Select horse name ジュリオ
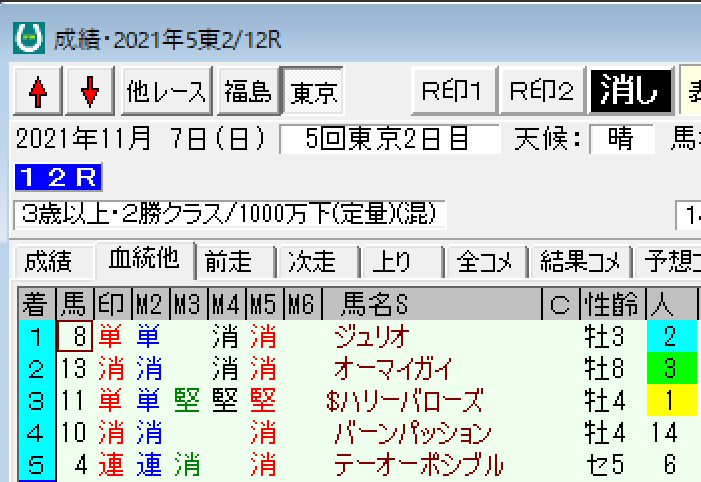This screenshot has width=701, height=482. 372,336
